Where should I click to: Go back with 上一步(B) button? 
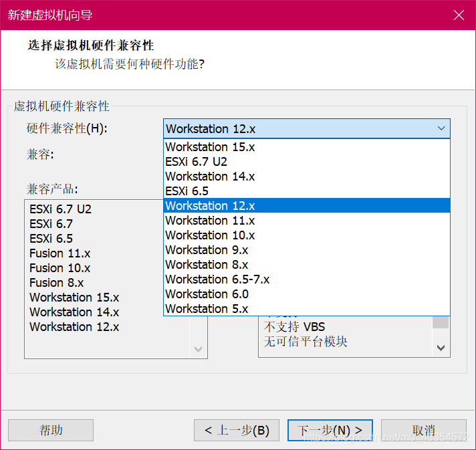[x=237, y=430]
